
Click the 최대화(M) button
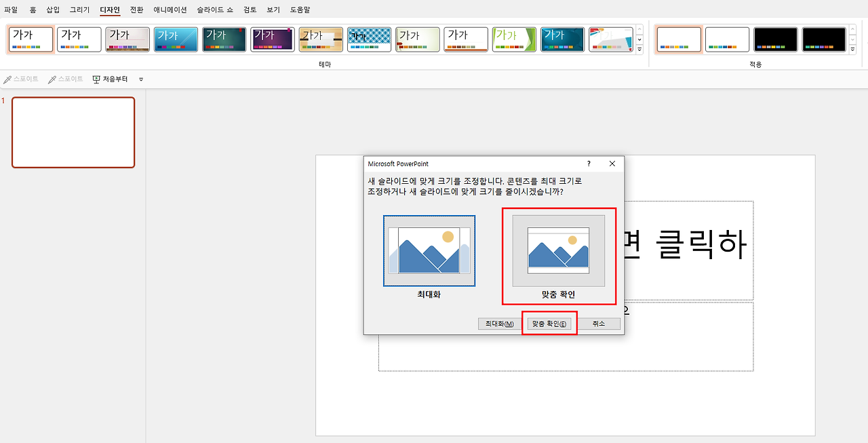tap(500, 324)
